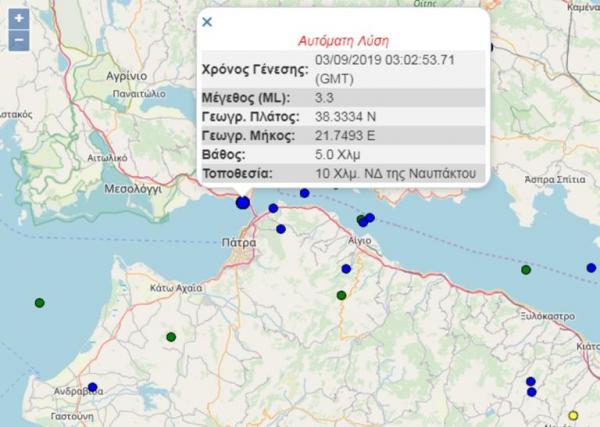Click the Αυτόματη Λύση popup title
600x427 pixels.
click(345, 41)
